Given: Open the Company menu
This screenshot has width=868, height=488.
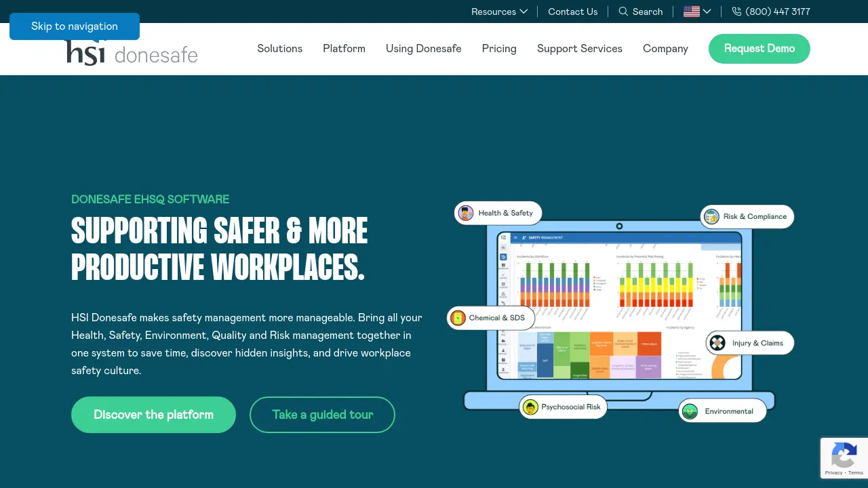Looking at the screenshot, I should tap(665, 49).
